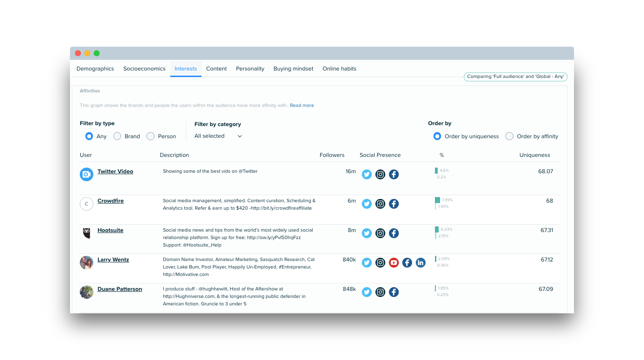Screen dimensions: 644x360
Task: Click the 67.12 uniqueness value
Action: point(547,260)
